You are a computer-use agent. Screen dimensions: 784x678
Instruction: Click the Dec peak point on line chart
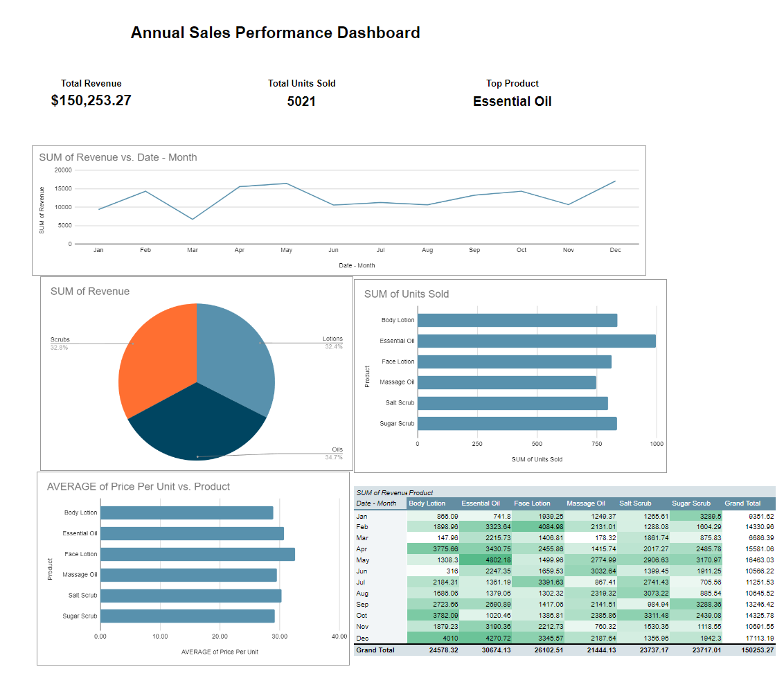tap(615, 181)
